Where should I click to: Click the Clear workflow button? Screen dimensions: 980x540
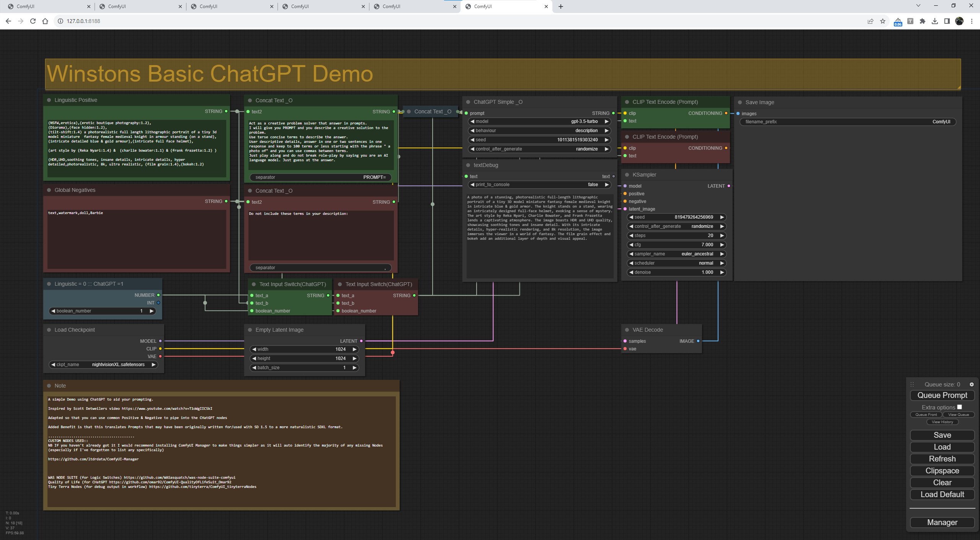coord(942,483)
